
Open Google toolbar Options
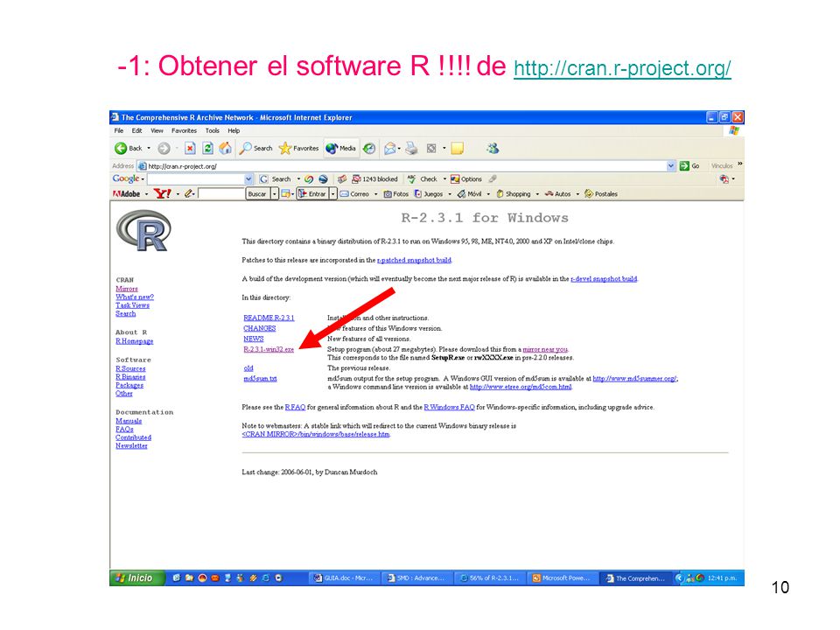click(466, 178)
